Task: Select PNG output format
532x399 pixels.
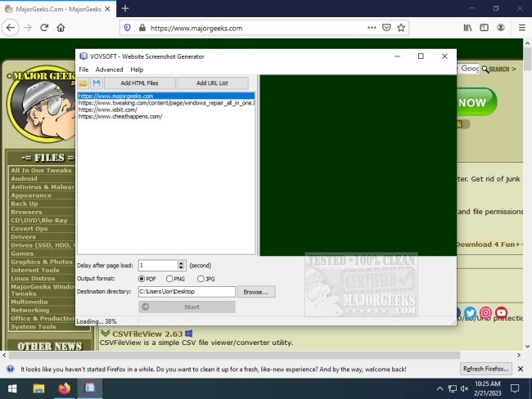Action: coord(175,279)
